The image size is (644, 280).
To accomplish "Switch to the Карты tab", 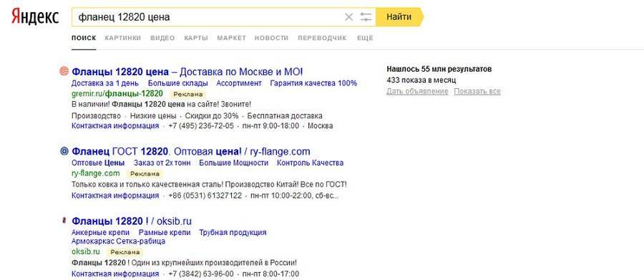I will pos(196,38).
